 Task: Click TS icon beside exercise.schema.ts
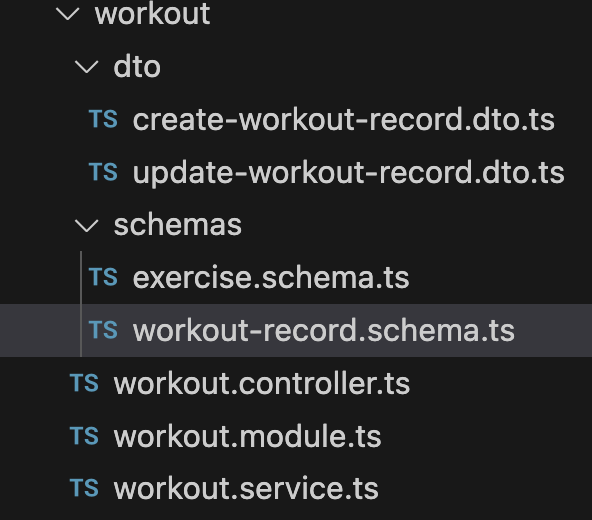[x=103, y=277]
